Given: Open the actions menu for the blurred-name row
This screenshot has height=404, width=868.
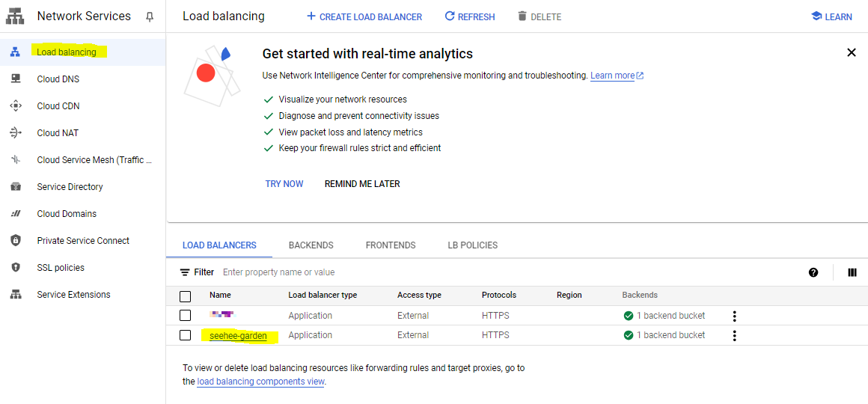Looking at the screenshot, I should click(735, 316).
